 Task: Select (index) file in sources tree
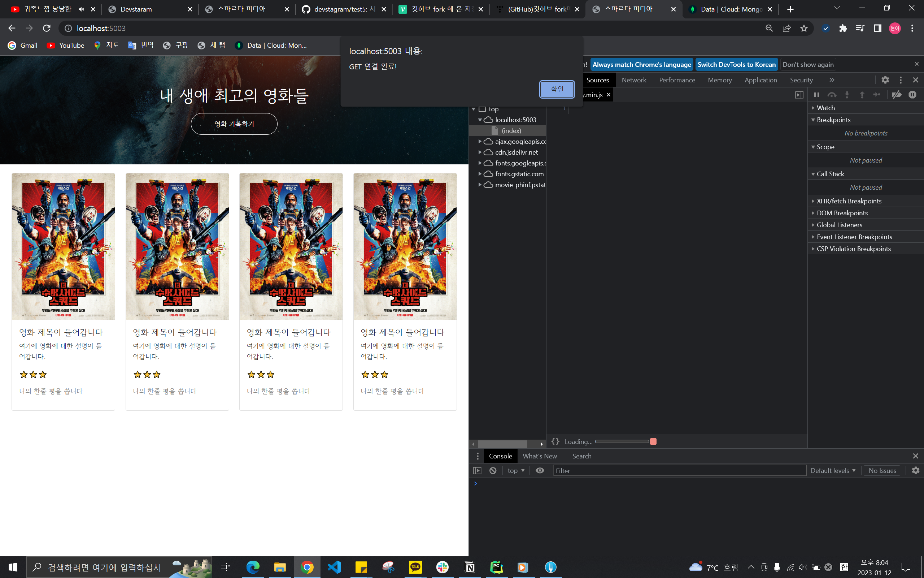tap(507, 131)
